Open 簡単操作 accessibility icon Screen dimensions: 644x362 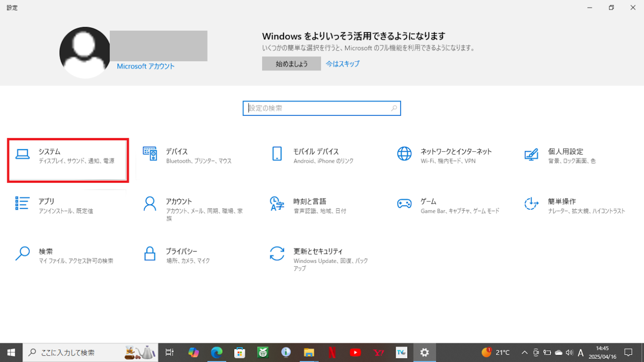(531, 204)
